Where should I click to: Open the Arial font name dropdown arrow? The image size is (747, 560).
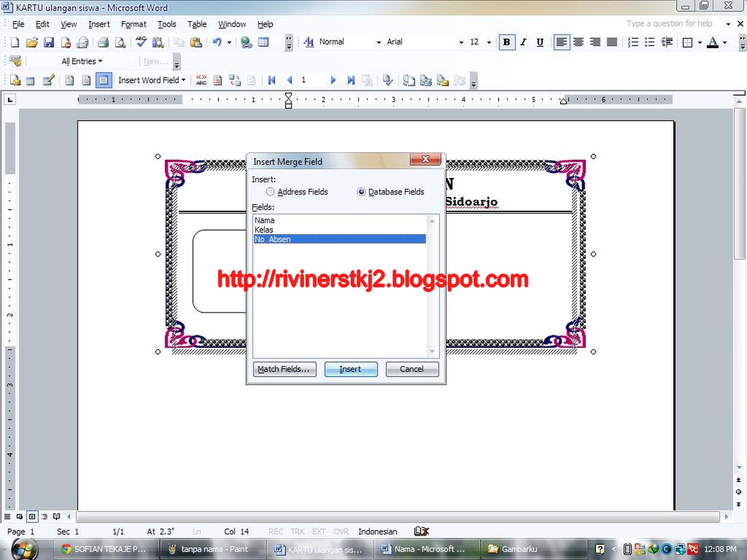461,42
